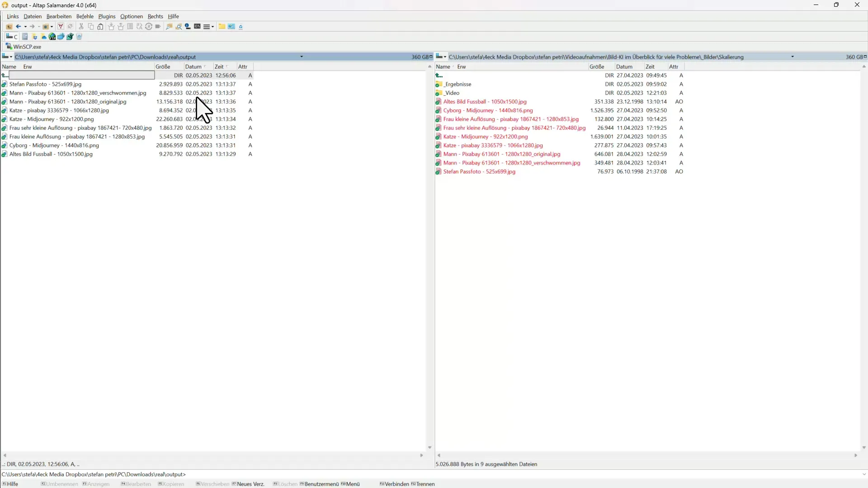This screenshot has height=488, width=868.
Task: Open FTP client globe icon
Action: tap(52, 37)
